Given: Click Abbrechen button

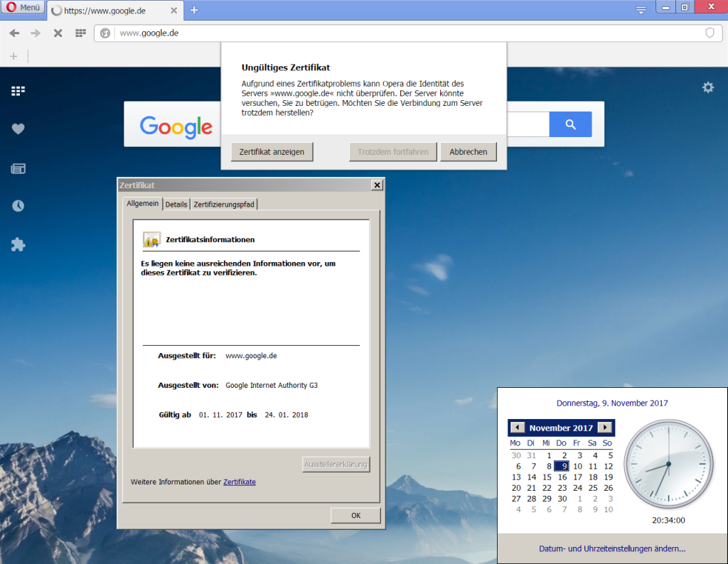Looking at the screenshot, I should click(x=468, y=152).
